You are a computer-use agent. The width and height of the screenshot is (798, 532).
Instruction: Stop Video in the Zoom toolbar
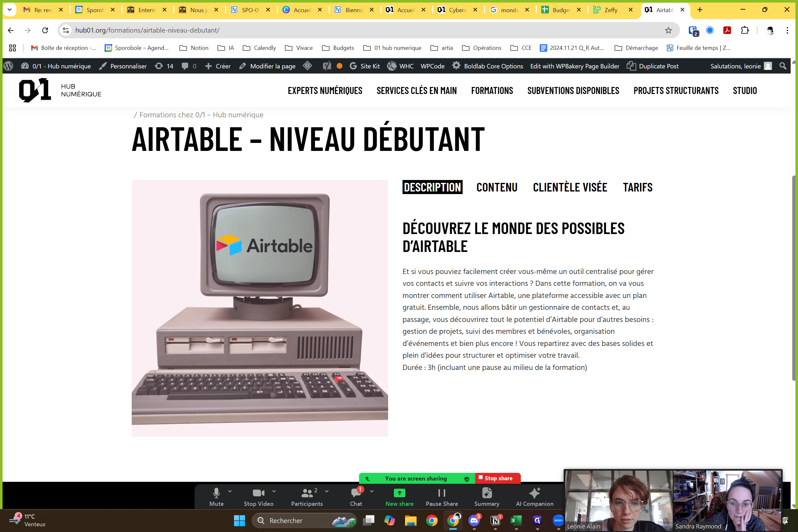click(259, 497)
